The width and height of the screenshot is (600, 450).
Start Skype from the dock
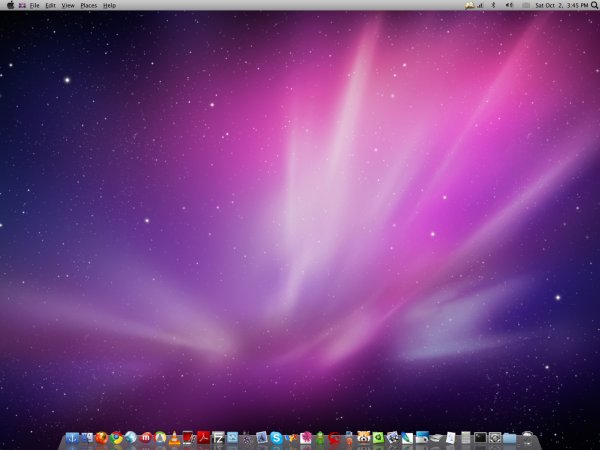pyautogui.click(x=275, y=438)
